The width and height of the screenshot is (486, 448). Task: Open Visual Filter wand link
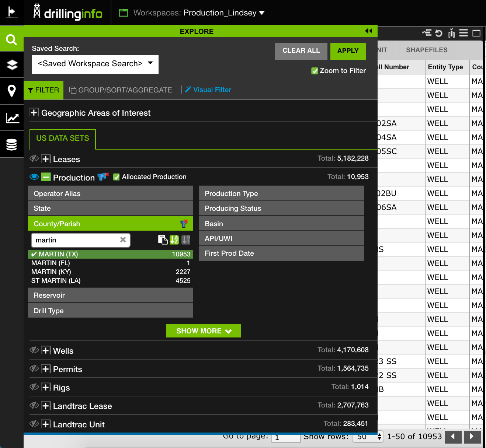point(208,90)
